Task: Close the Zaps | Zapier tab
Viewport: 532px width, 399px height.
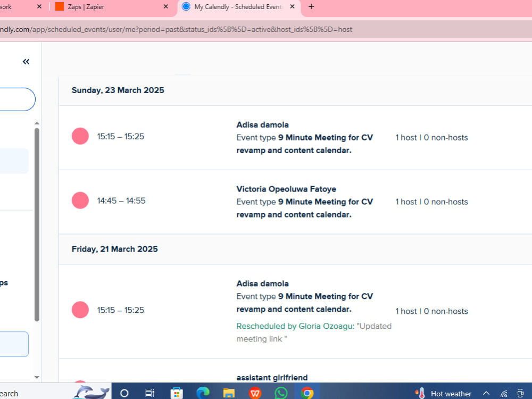Action: [x=166, y=6]
